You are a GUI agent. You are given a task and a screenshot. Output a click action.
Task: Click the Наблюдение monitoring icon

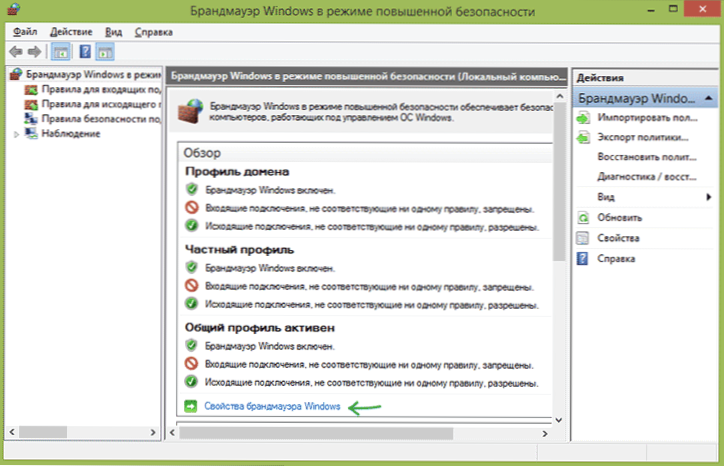[31, 133]
